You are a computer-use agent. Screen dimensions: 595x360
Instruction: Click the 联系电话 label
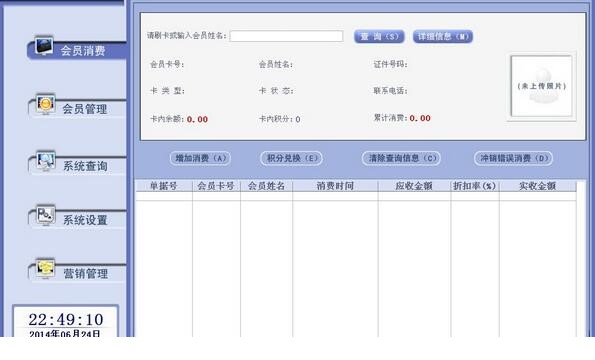(x=390, y=91)
